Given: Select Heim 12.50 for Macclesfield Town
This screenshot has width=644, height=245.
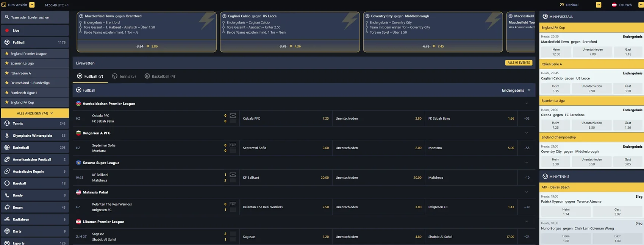Looking at the screenshot, I should click(x=556, y=52).
